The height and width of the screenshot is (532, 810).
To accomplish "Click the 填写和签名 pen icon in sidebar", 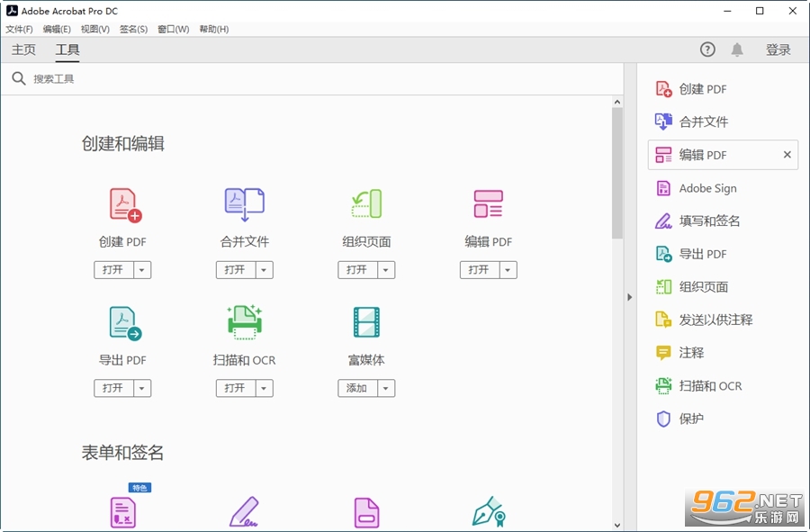I will [663, 221].
